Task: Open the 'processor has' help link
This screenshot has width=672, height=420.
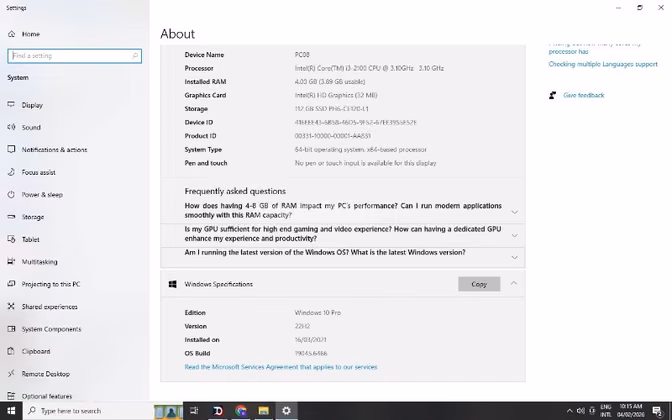Action: pos(569,51)
